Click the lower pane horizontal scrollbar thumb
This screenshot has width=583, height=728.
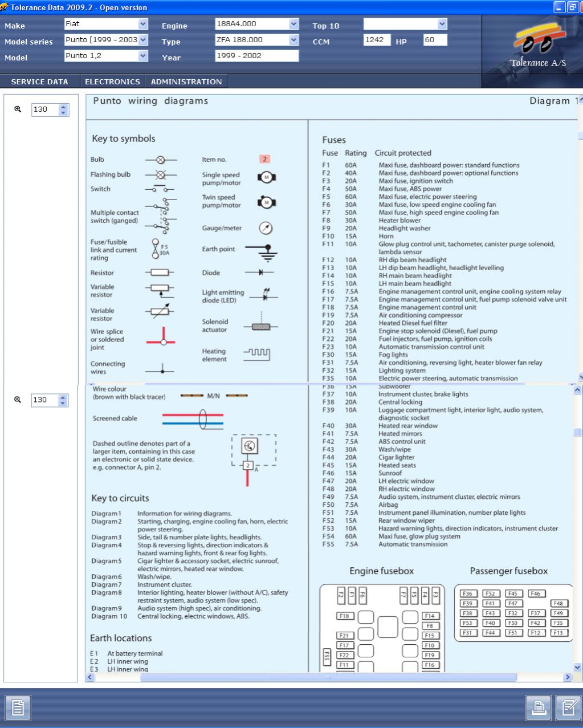(x=328, y=677)
